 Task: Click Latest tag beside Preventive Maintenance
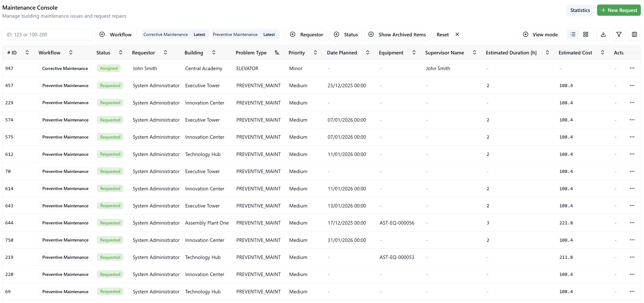click(269, 35)
